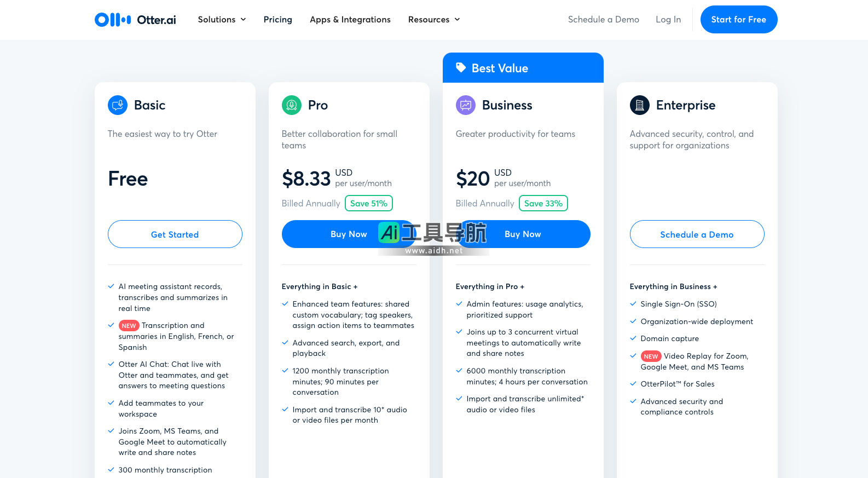Click the Start for Free button
Screen dimensions: 868x478
coord(738,20)
